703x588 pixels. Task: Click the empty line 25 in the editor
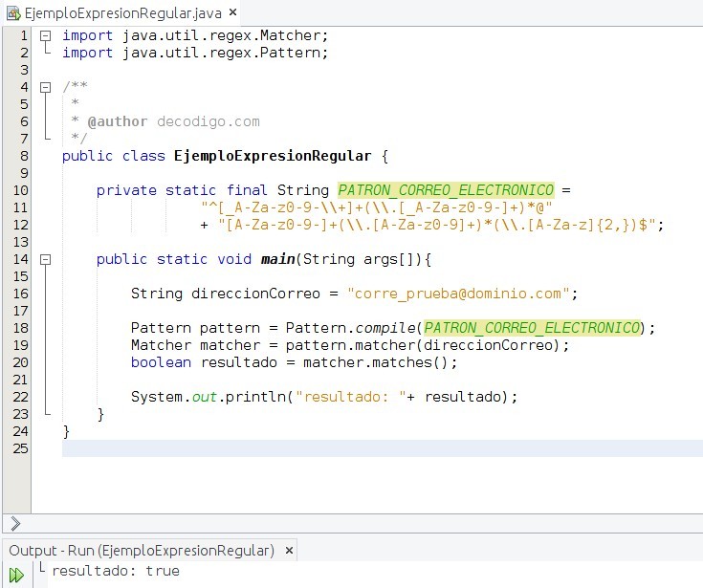tap(383, 448)
